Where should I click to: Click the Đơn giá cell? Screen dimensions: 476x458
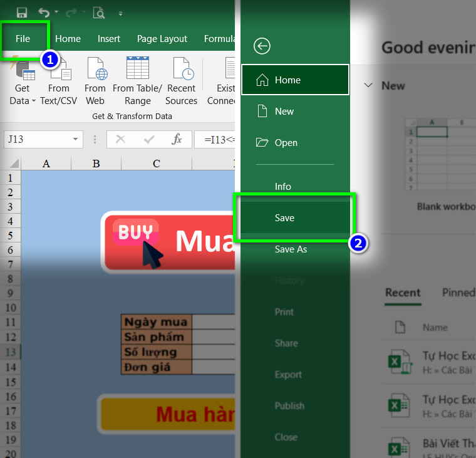[157, 367]
